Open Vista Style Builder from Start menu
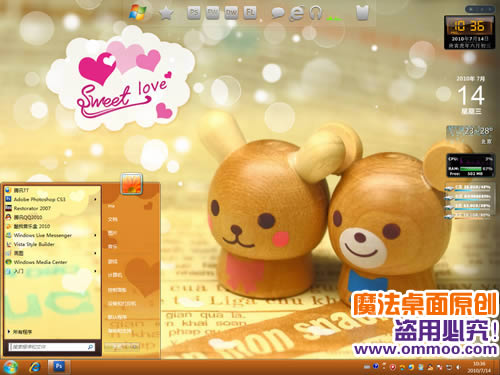Viewport: 500px width, 375px height. point(52,244)
